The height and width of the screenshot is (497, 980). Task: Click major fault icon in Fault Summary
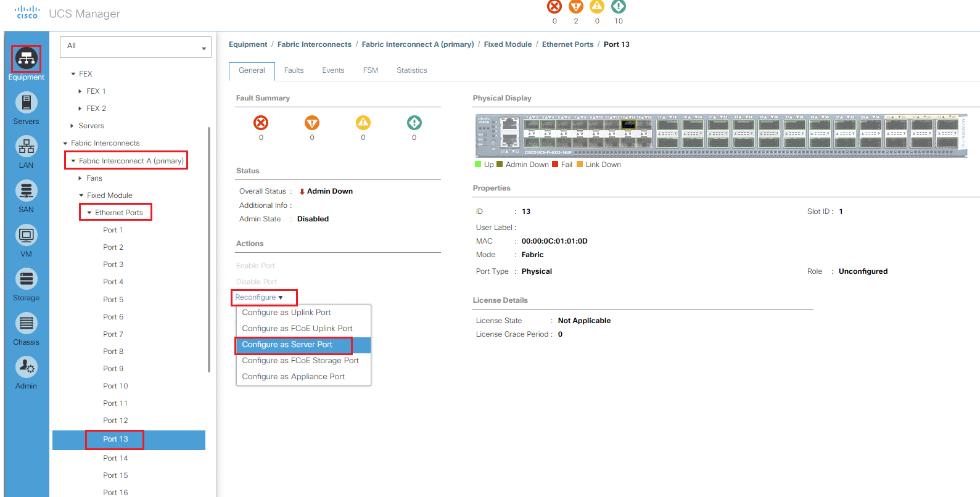[312, 123]
